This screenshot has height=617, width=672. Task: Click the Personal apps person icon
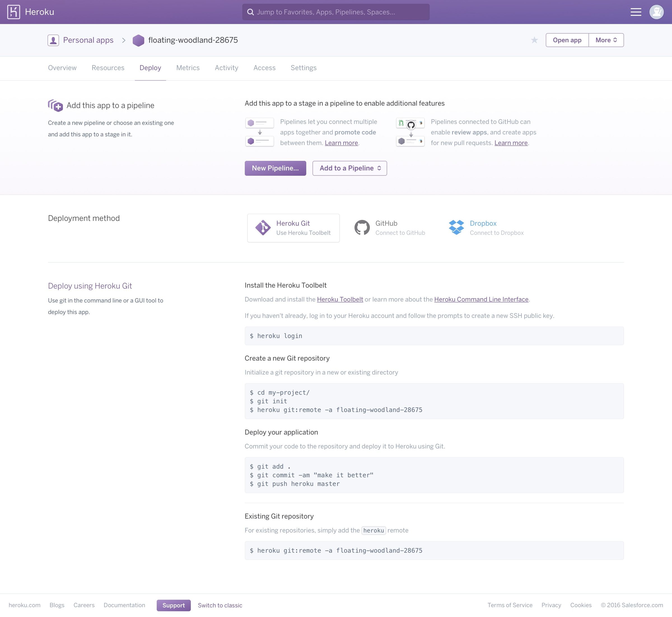(x=53, y=40)
